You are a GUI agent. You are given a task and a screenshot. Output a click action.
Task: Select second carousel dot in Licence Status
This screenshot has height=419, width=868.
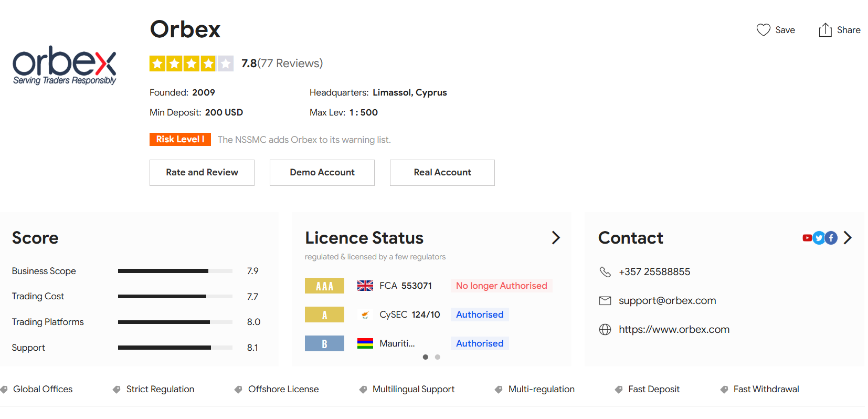(x=438, y=357)
